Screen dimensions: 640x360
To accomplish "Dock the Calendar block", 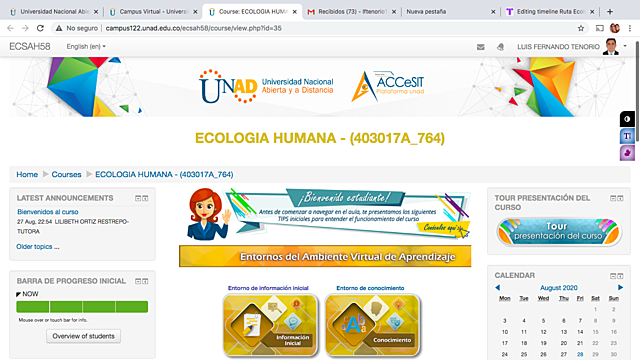I will tap(620, 276).
